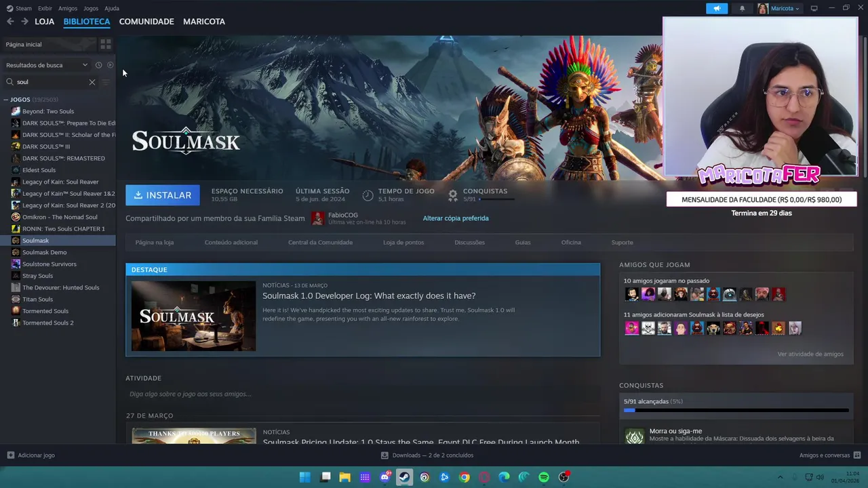This screenshot has height=488, width=868.
Task: Select Soulmask Demo in list
Action: pos(45,252)
